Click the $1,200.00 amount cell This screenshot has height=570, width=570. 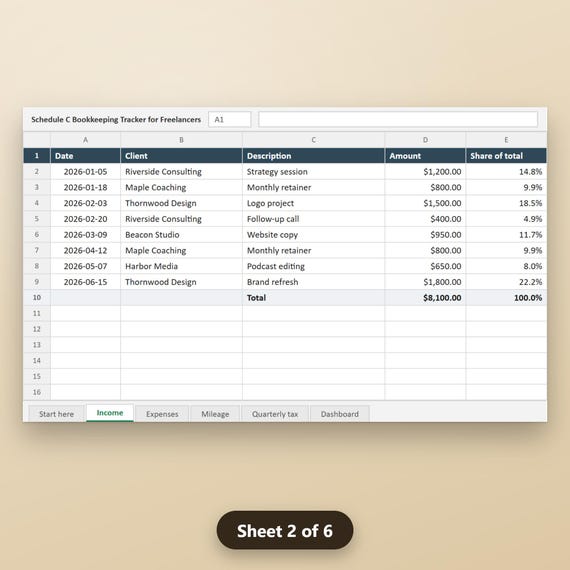[425, 172]
